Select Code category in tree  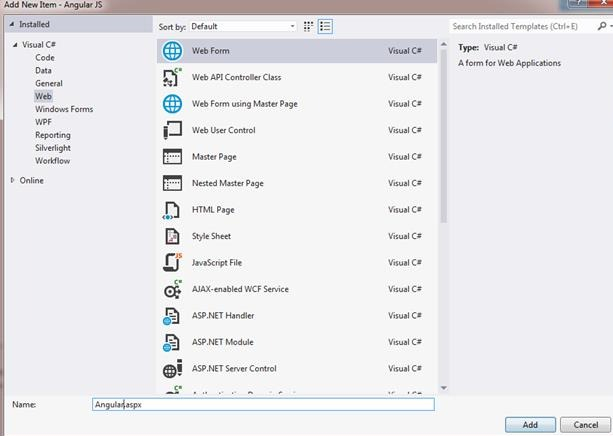pyautogui.click(x=45, y=57)
